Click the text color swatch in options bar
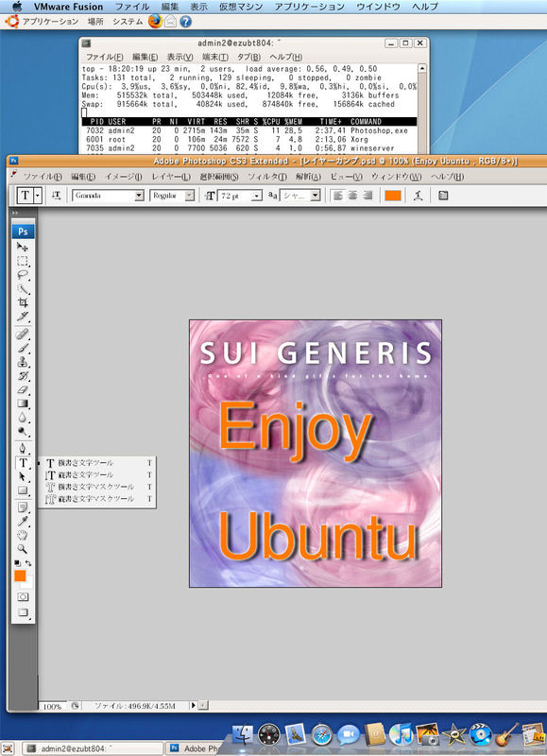Image resolution: width=547 pixels, height=756 pixels. point(393,196)
